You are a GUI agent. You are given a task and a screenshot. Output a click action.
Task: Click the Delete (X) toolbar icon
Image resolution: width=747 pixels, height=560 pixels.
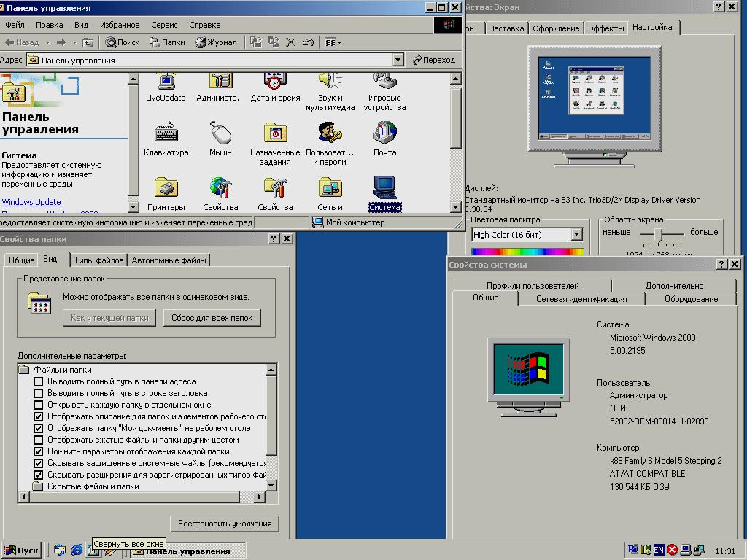[x=290, y=42]
